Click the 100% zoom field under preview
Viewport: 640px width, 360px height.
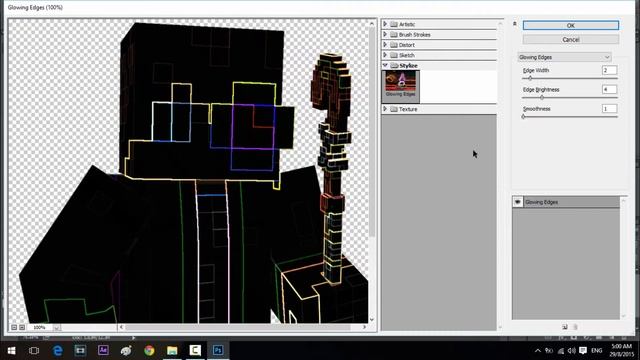point(40,327)
